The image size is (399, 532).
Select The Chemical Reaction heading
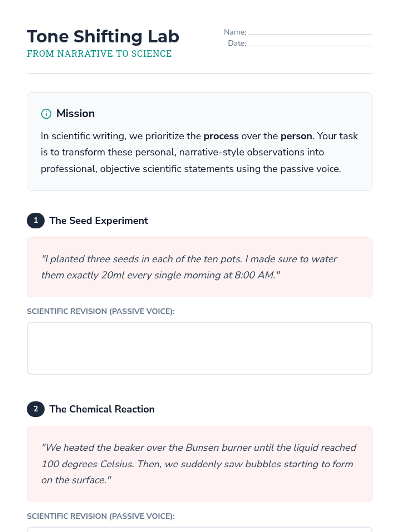coord(102,409)
